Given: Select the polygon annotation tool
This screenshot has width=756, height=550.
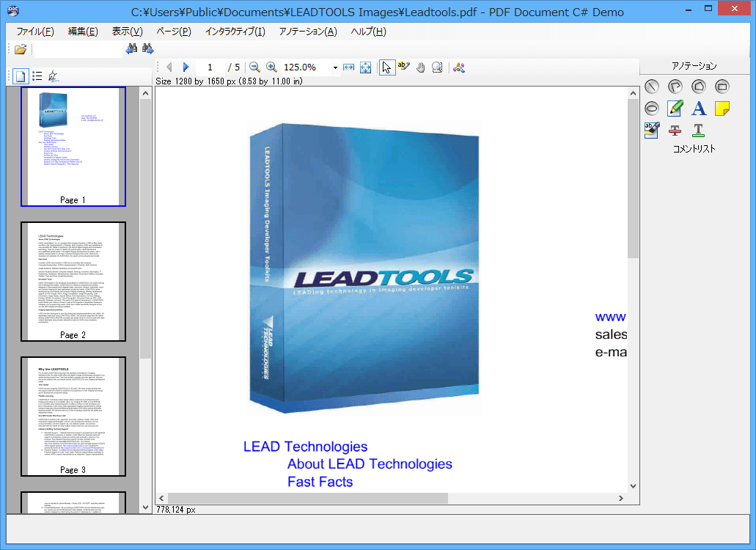Looking at the screenshot, I should 698,87.
